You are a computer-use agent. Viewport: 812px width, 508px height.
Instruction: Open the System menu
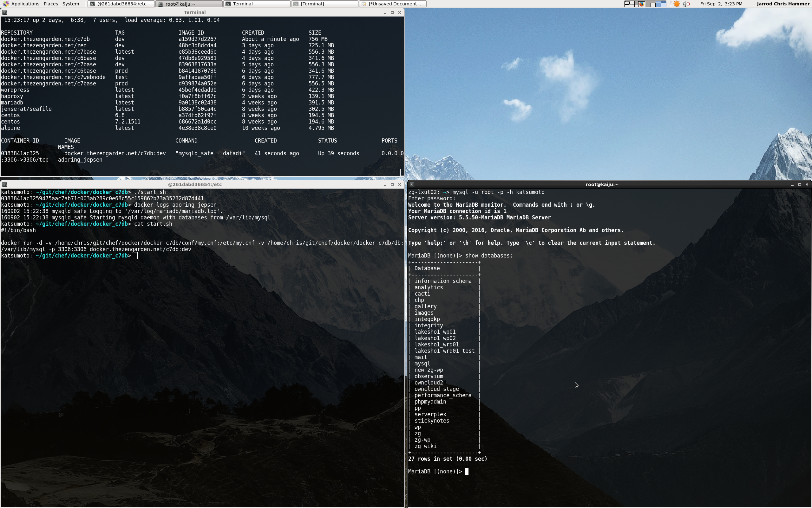[70, 4]
